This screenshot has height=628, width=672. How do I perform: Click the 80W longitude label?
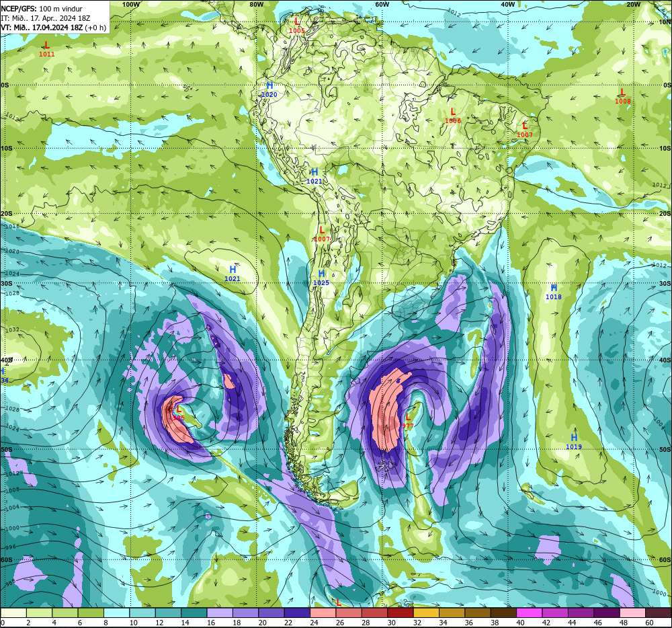point(256,4)
